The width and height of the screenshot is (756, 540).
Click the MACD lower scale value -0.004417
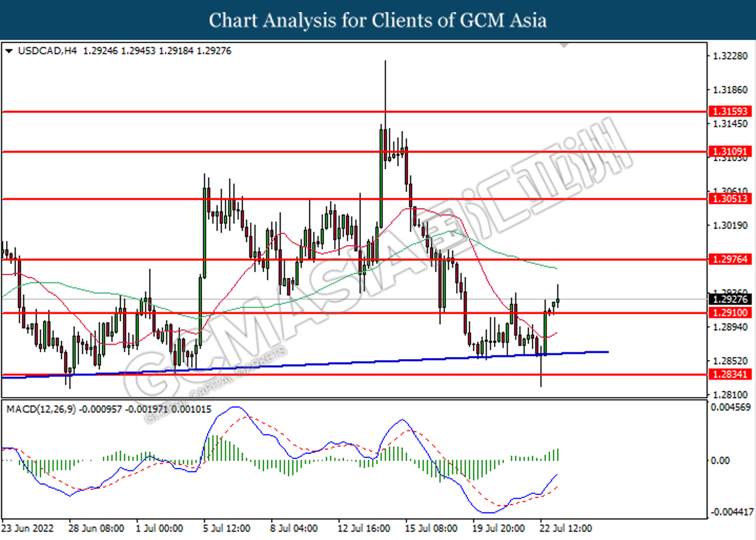click(732, 512)
